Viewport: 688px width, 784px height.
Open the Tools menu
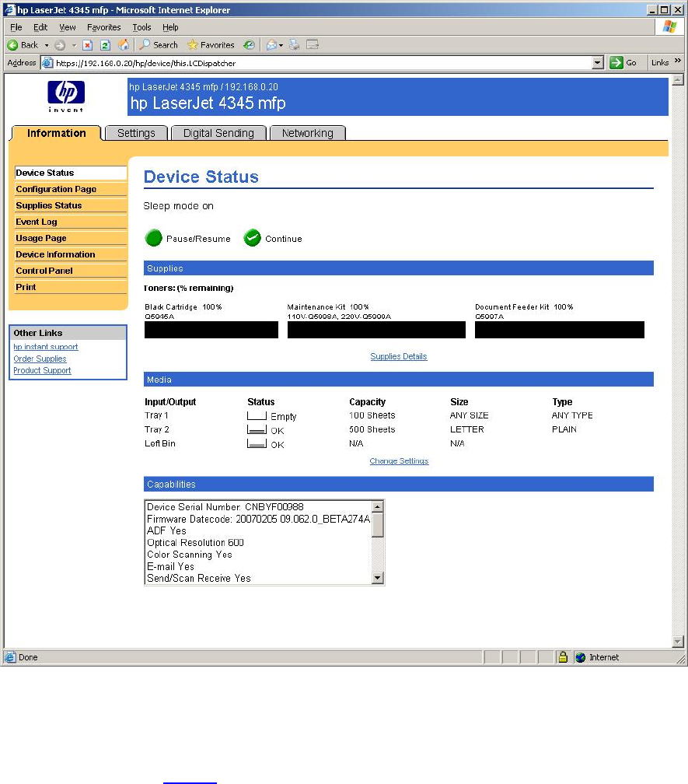[x=142, y=27]
